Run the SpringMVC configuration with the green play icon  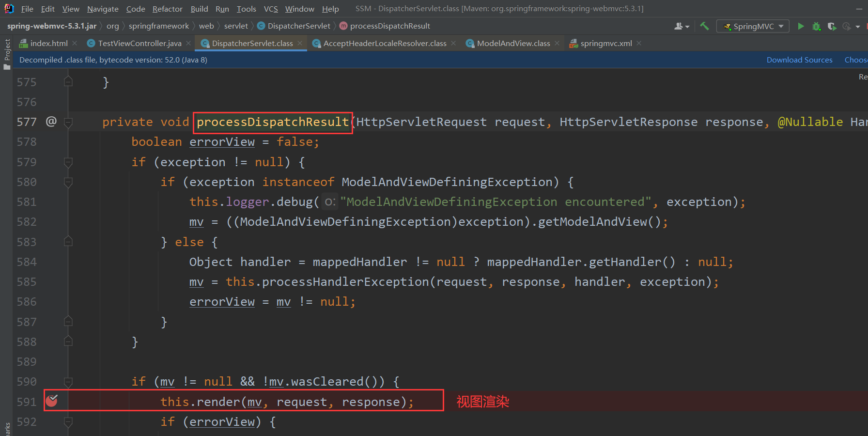(801, 26)
